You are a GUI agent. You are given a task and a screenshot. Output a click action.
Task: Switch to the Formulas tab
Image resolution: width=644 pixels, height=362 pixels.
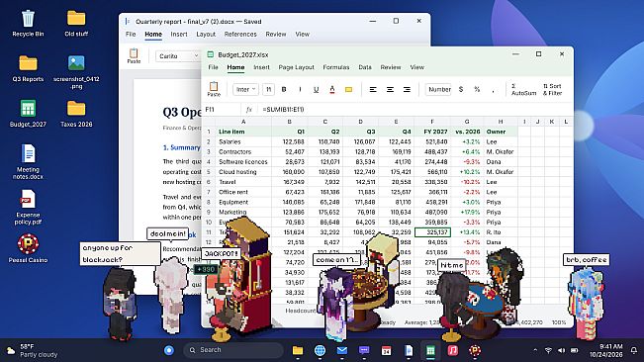[336, 67]
